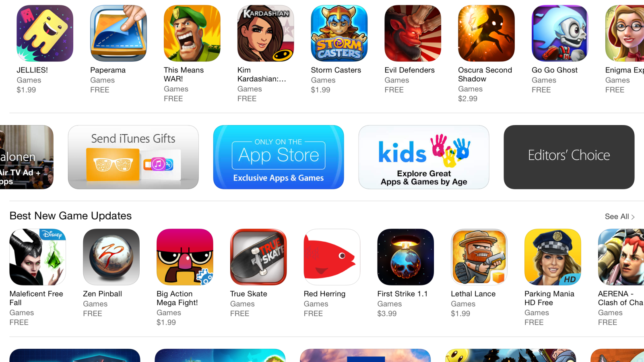Image resolution: width=644 pixels, height=362 pixels.
Task: Open Big Action Mega Fight! title link
Action: click(x=177, y=298)
